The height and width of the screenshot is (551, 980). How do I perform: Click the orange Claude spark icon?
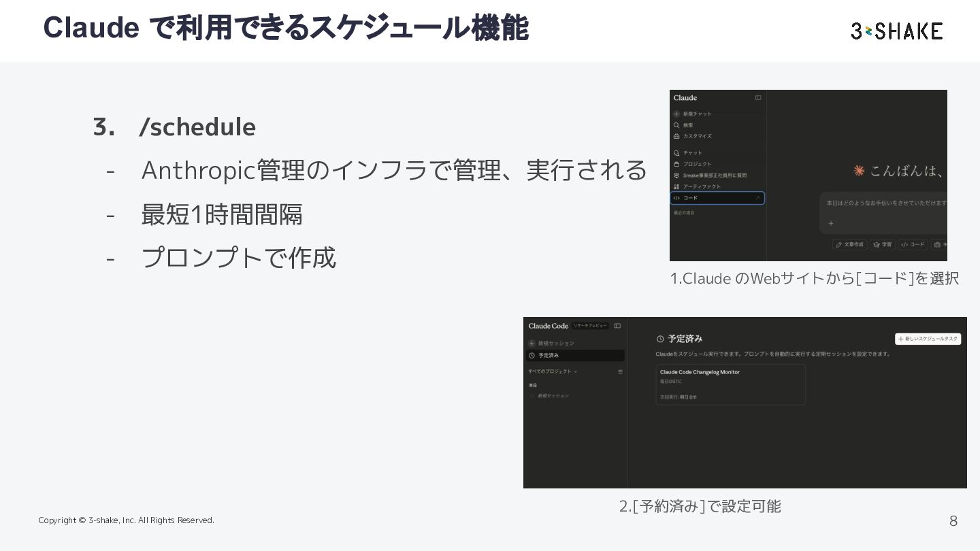[859, 171]
